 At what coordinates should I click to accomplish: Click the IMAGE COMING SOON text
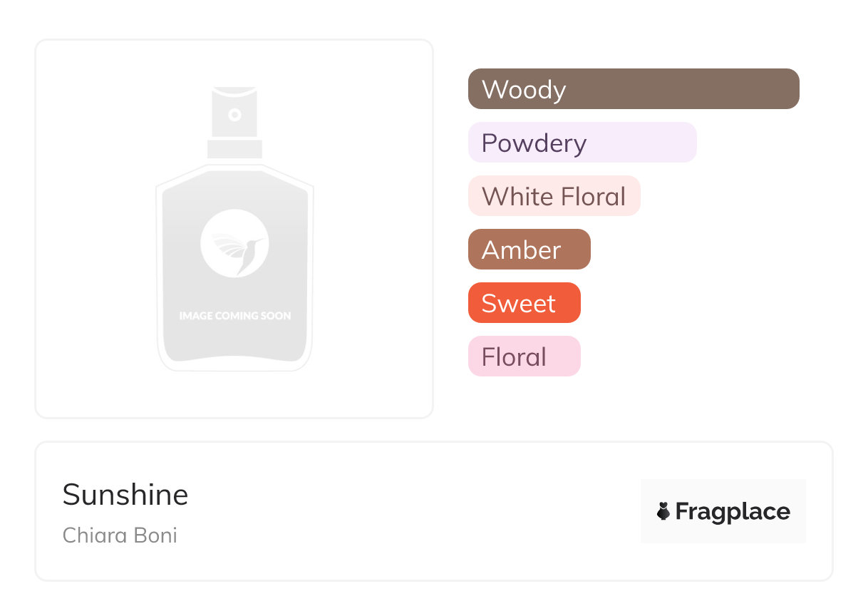click(234, 315)
